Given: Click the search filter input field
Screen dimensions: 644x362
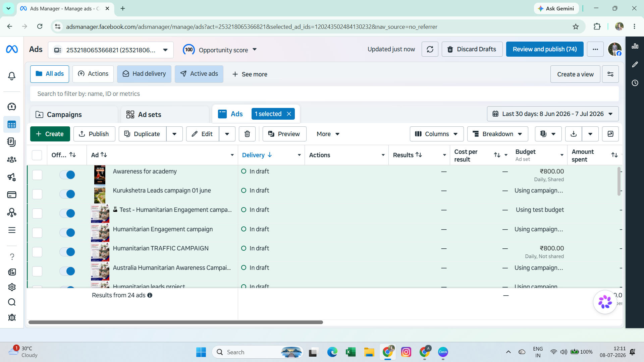Looking at the screenshot, I should pos(324,94).
